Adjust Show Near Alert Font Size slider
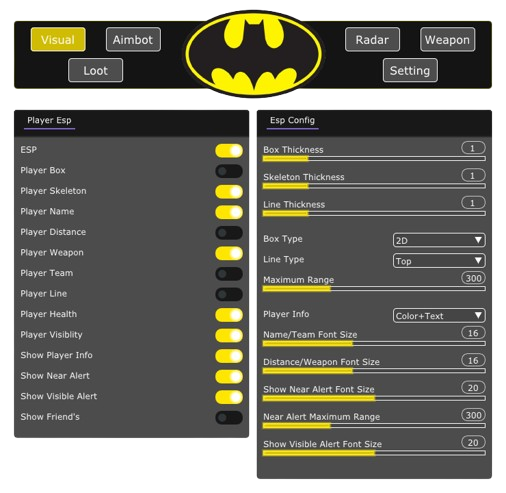This screenshot has width=506, height=493. [x=374, y=398]
